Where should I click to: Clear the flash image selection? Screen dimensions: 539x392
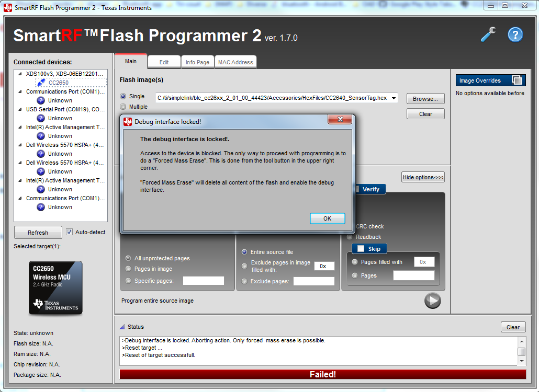coord(425,114)
